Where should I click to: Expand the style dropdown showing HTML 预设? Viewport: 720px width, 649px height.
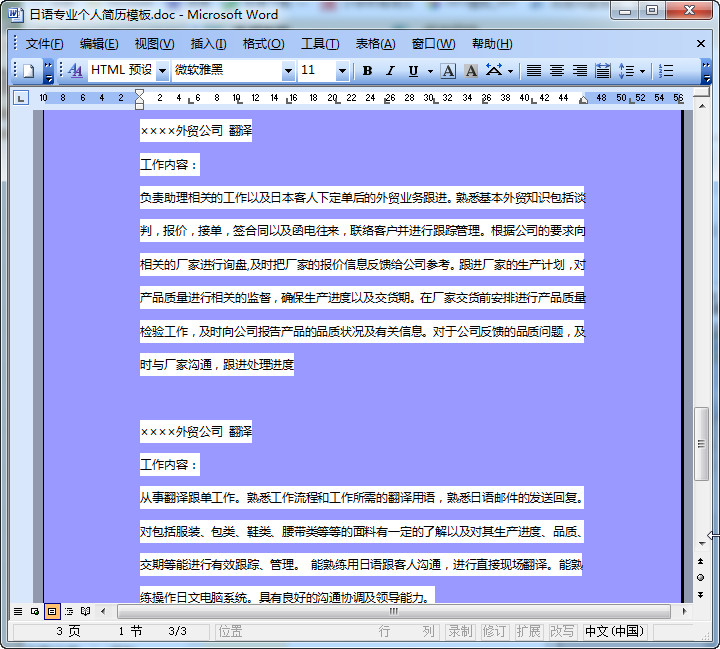tap(162, 71)
